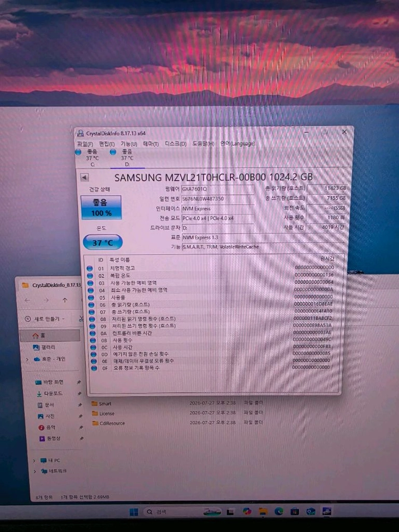Click the 원시값 column header
Image resolution: width=399 pixels, height=532 pixels.
327,259
